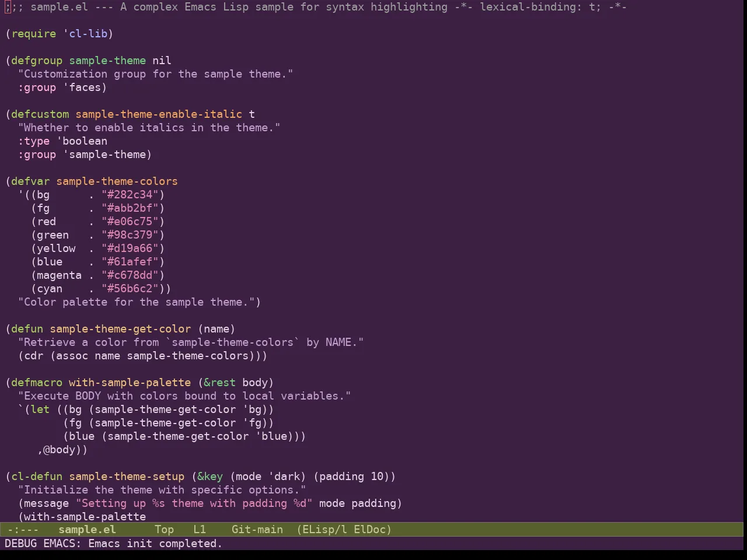
Task: Click color string "#98c379"
Action: [130, 235]
